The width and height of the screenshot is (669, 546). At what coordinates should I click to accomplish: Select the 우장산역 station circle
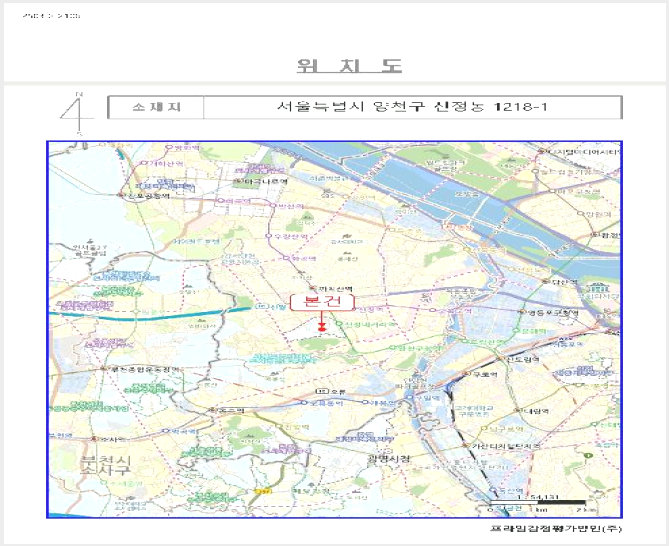coord(269,236)
